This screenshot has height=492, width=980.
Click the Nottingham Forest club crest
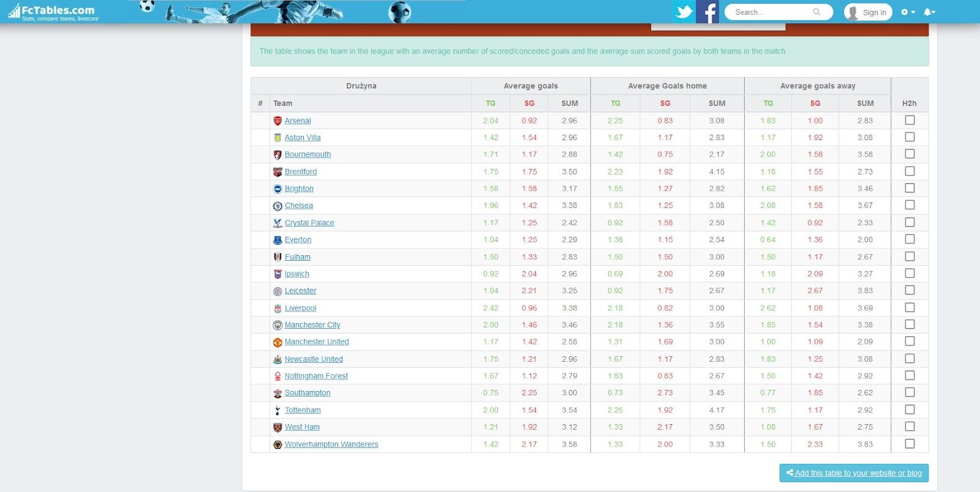(277, 376)
